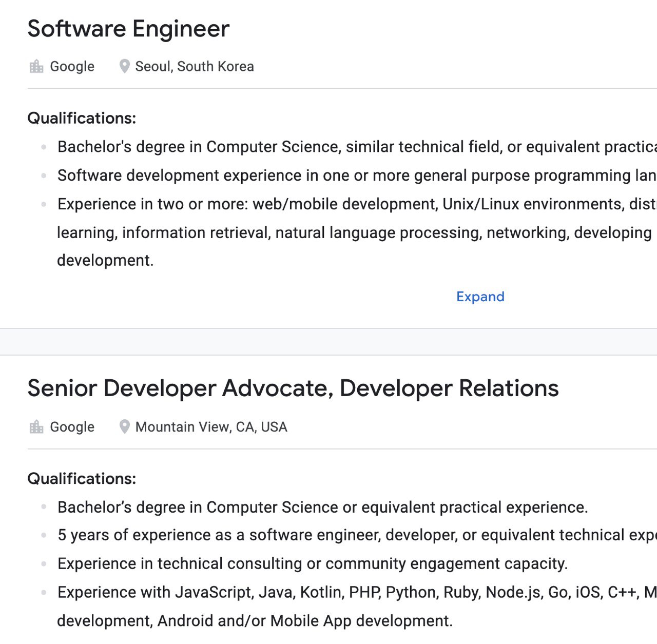Viewport: 657px width, 644px height.
Task: Click the line starting "Experience in two or more: web/mobile development"
Action: pyautogui.click(x=357, y=204)
